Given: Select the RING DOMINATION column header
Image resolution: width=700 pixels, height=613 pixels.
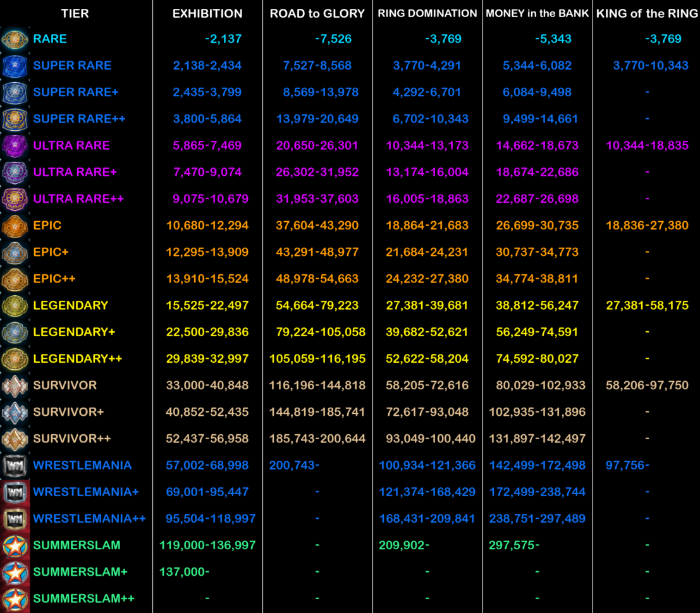Looking at the screenshot, I should (427, 13).
